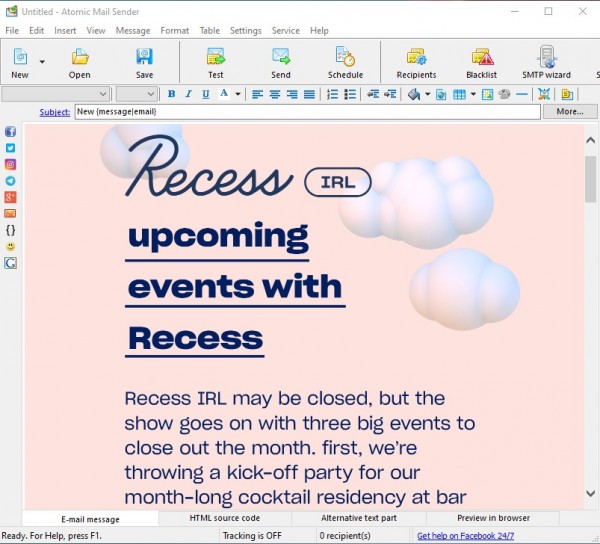
Task: Click the Send mail icon
Action: pos(281,57)
